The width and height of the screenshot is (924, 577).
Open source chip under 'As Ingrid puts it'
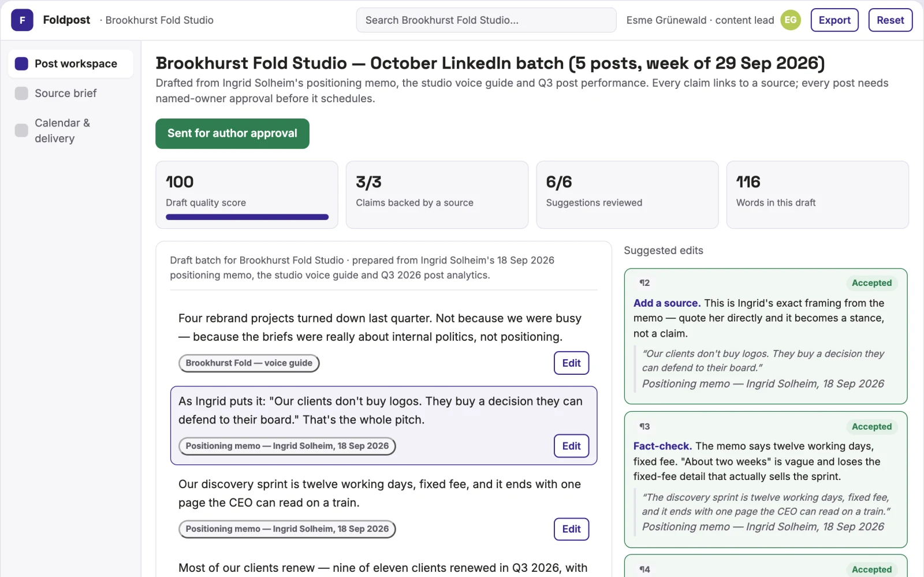[287, 446]
